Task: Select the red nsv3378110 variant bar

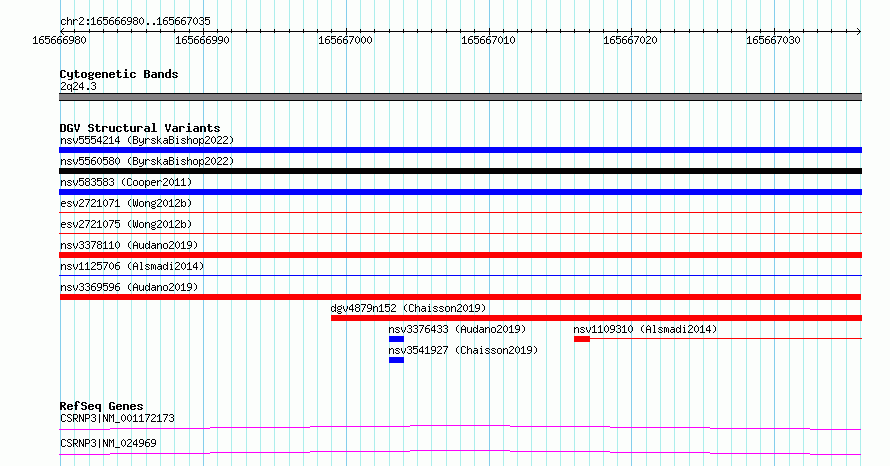Action: [460, 255]
